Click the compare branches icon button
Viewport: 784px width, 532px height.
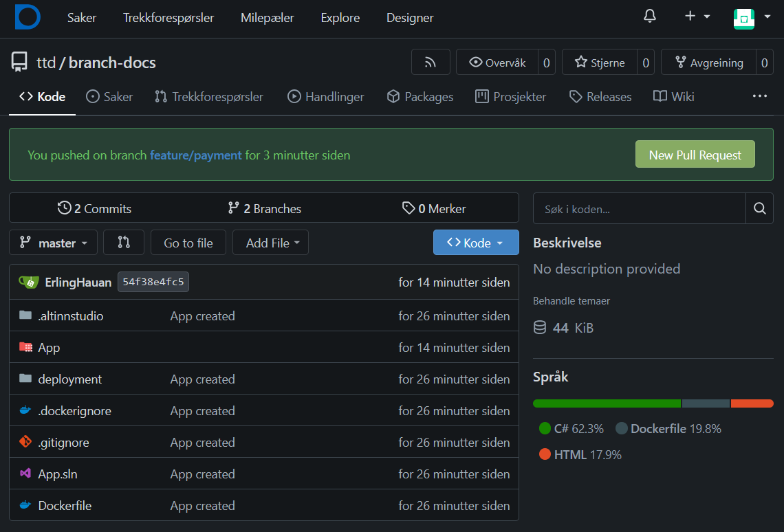[124, 243]
